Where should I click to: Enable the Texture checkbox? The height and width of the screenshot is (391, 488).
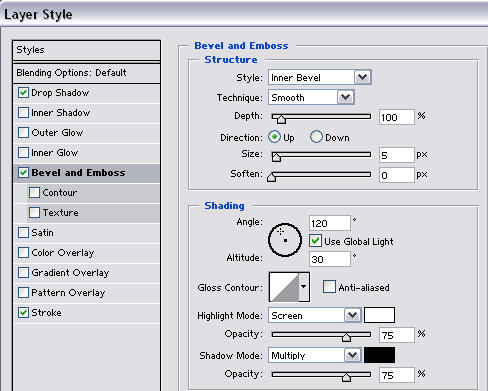(x=34, y=212)
